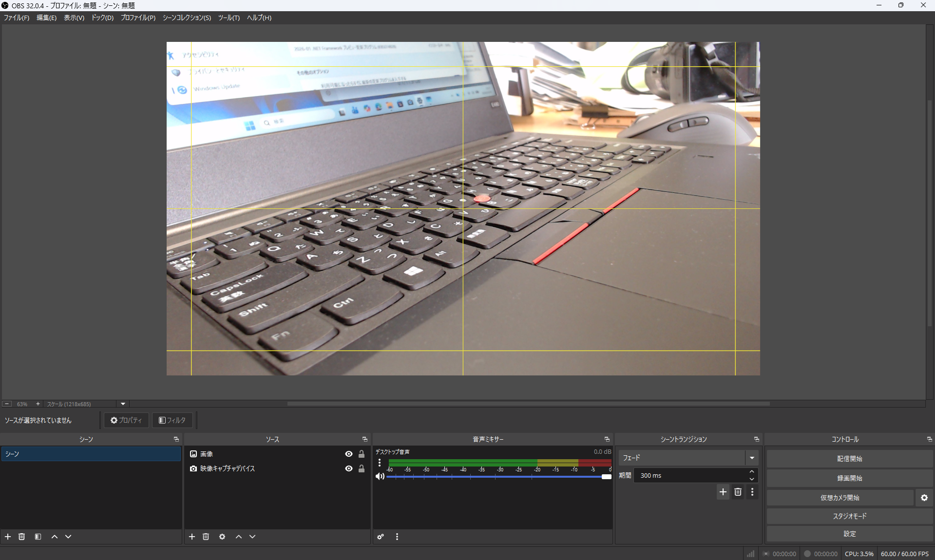Delete selected source with trash icon
The width and height of the screenshot is (935, 560).
[206, 537]
